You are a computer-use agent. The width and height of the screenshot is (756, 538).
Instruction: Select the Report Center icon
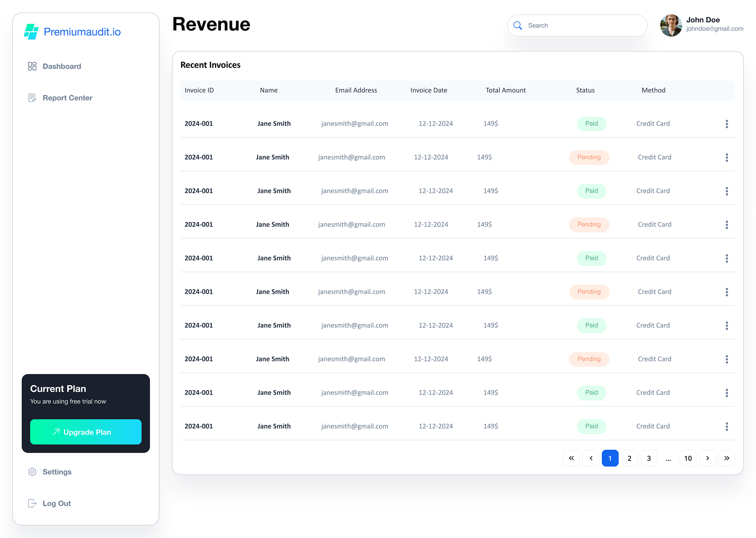click(x=32, y=98)
